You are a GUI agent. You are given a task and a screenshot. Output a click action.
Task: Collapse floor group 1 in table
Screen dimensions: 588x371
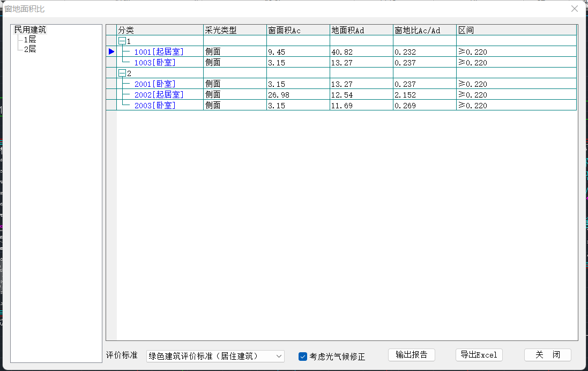122,41
